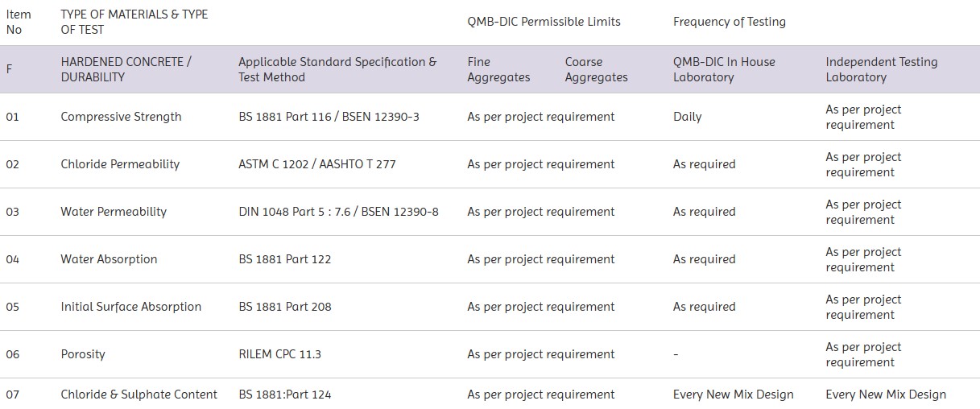Click the Frequency of Testing header
Image resolution: width=980 pixels, height=409 pixels.
(x=730, y=22)
